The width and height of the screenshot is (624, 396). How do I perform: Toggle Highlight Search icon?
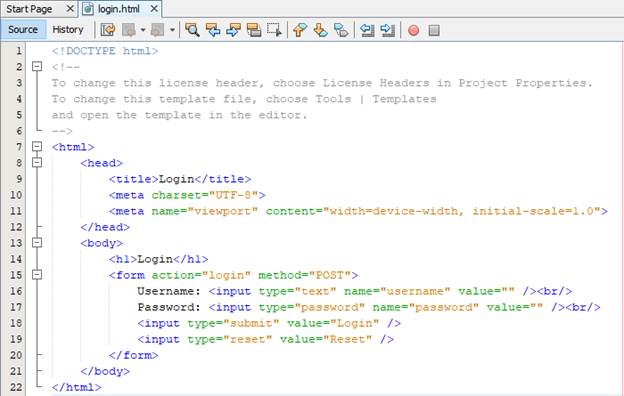click(x=254, y=30)
